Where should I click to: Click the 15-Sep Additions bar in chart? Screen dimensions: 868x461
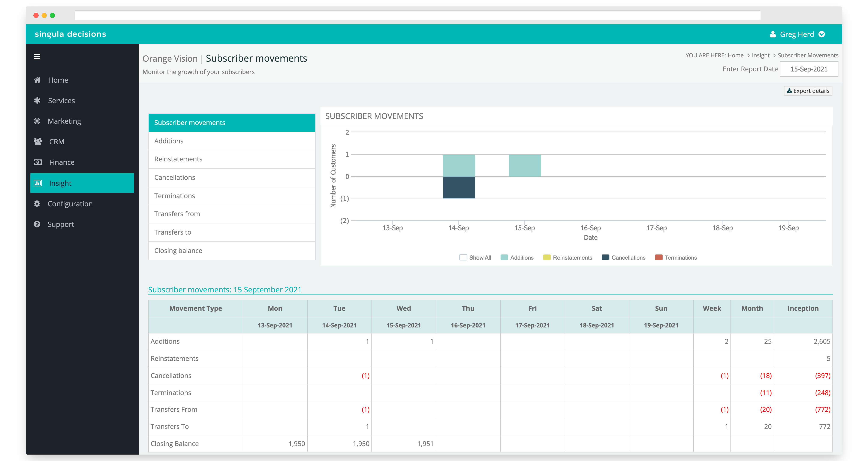click(x=525, y=165)
